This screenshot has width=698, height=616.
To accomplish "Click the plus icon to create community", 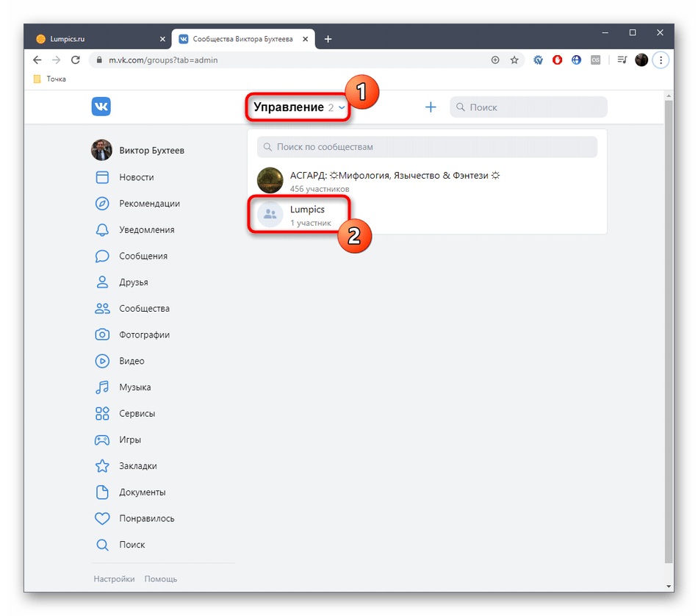I will [431, 107].
